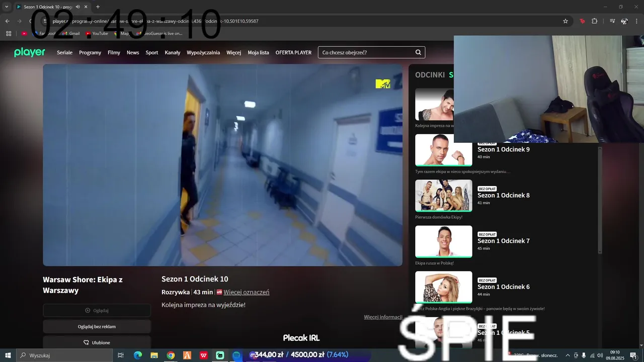Click the microphone tray icon

(584, 355)
